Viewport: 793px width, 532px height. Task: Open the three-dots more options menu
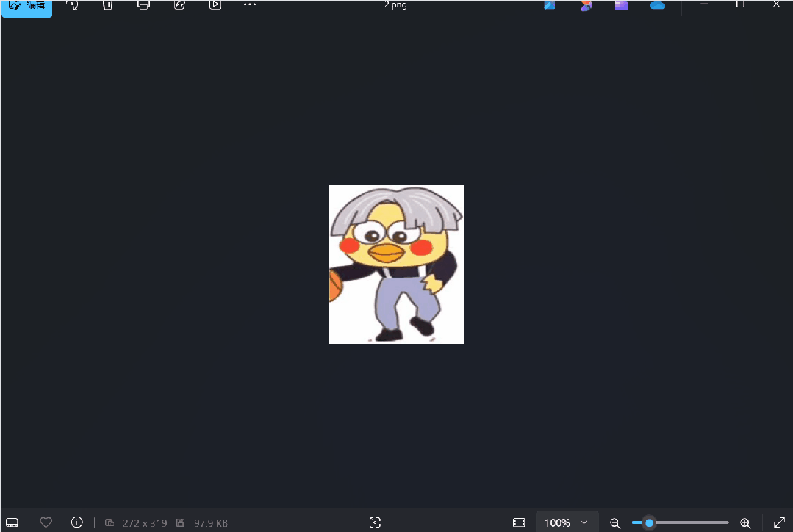pos(250,4)
